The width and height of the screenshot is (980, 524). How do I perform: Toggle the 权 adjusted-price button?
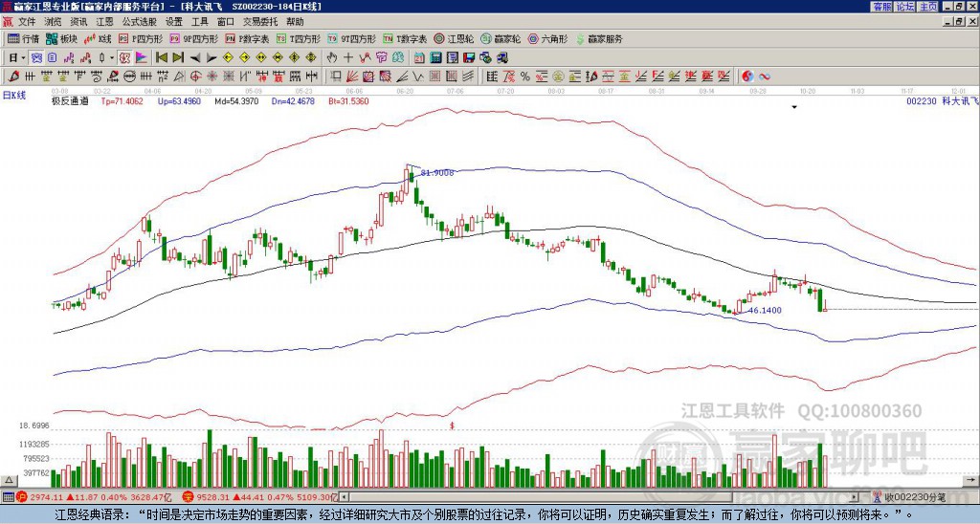125,57
